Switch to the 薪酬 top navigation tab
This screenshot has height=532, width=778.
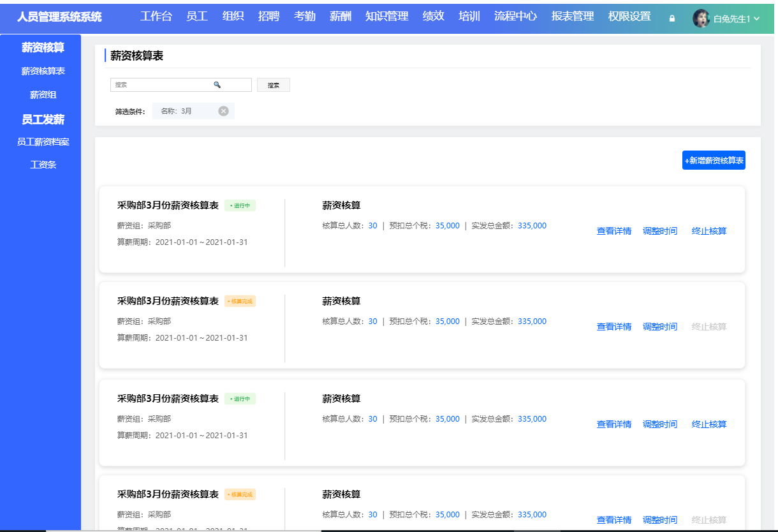click(340, 17)
